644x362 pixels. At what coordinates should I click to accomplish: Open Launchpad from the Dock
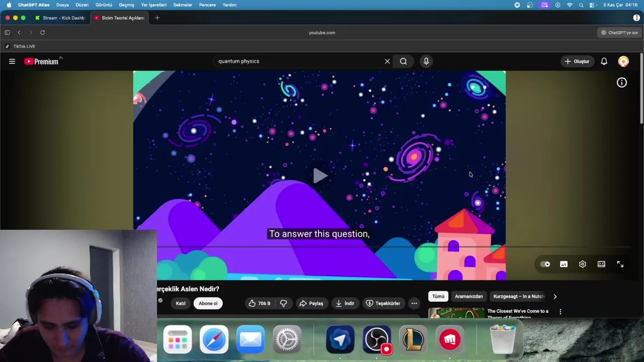pos(178,339)
